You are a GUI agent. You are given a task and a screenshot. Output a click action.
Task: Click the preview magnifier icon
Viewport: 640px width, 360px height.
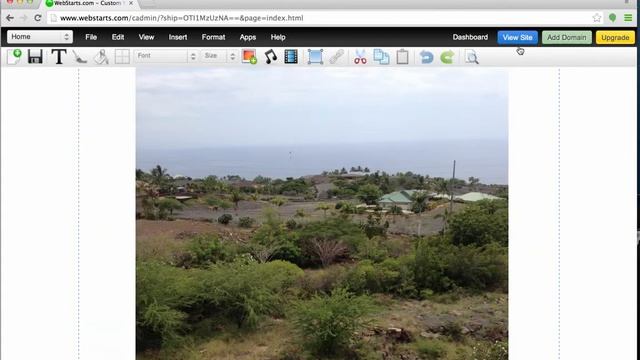point(472,57)
